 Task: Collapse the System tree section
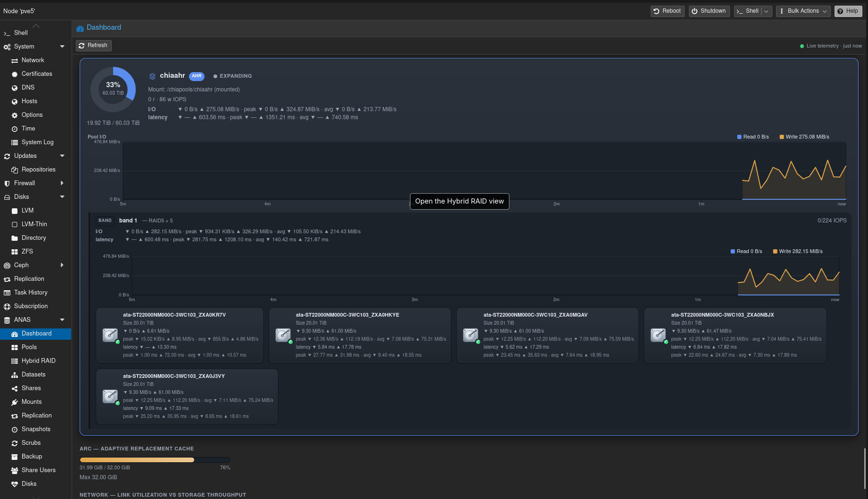click(62, 46)
